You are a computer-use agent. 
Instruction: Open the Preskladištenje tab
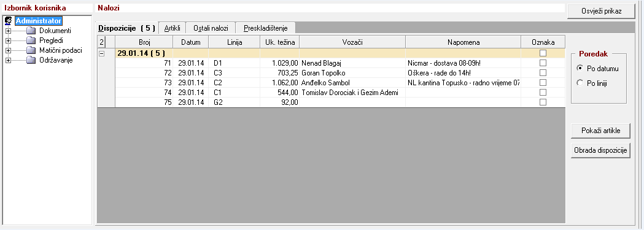point(265,28)
